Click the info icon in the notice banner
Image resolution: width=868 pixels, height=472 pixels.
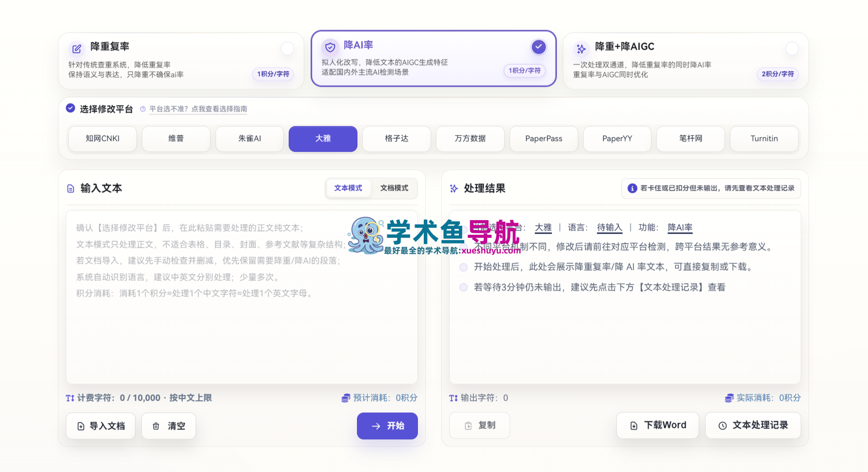tap(632, 188)
